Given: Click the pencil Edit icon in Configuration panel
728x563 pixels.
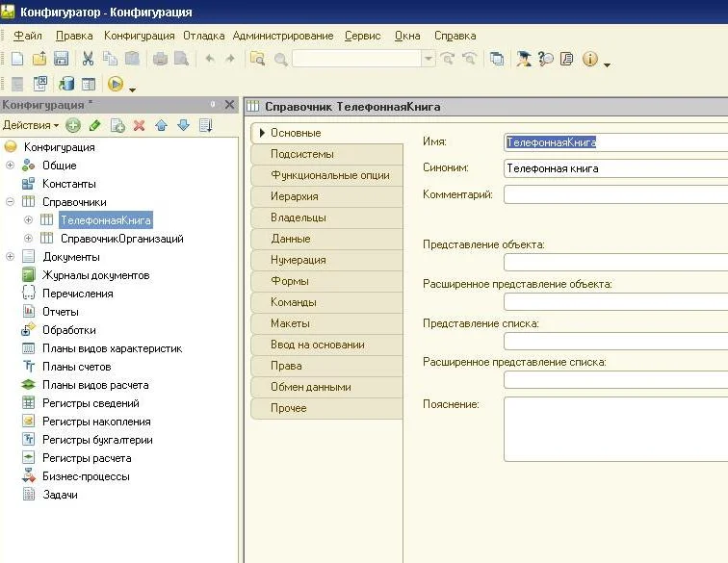Looking at the screenshot, I should pos(94,125).
